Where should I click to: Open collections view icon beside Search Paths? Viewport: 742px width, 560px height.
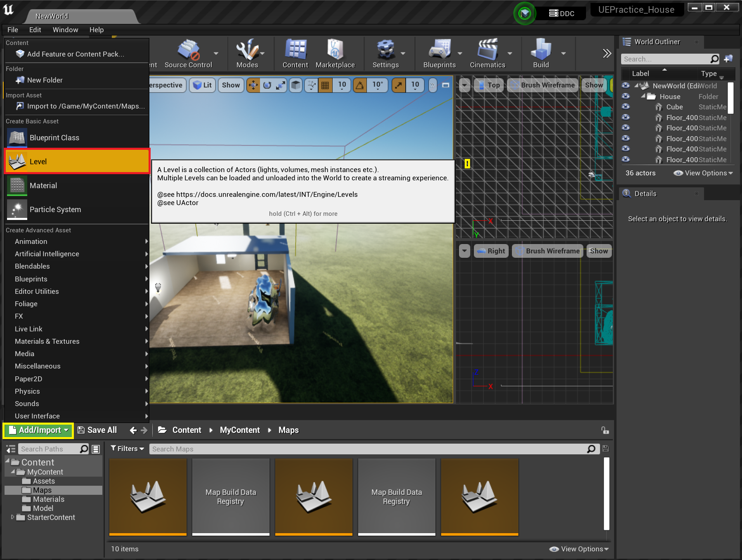tap(96, 449)
